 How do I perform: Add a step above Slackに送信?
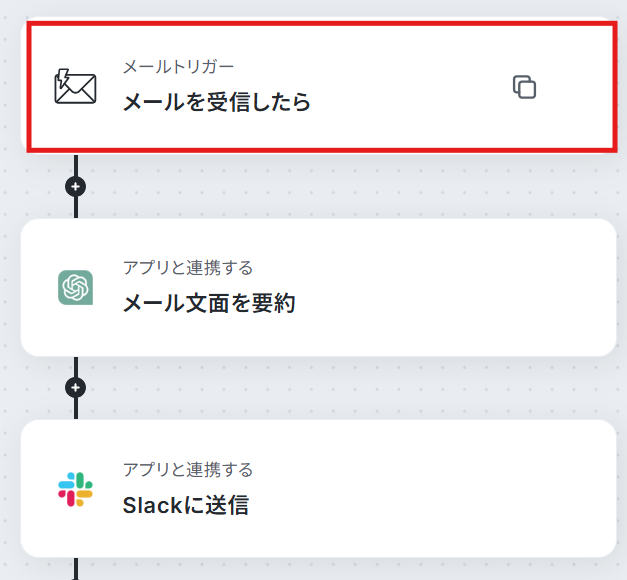coord(76,387)
